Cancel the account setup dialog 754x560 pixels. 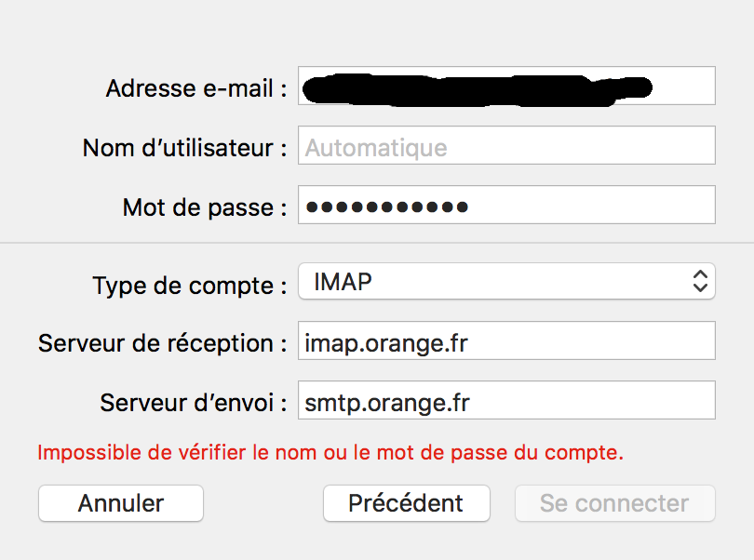tap(120, 503)
